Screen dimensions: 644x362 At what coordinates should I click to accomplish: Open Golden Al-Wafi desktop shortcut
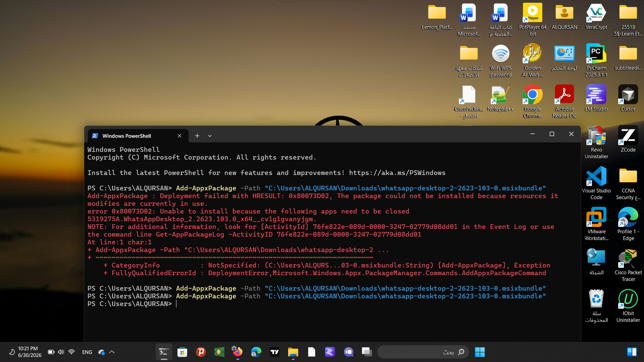click(x=533, y=61)
